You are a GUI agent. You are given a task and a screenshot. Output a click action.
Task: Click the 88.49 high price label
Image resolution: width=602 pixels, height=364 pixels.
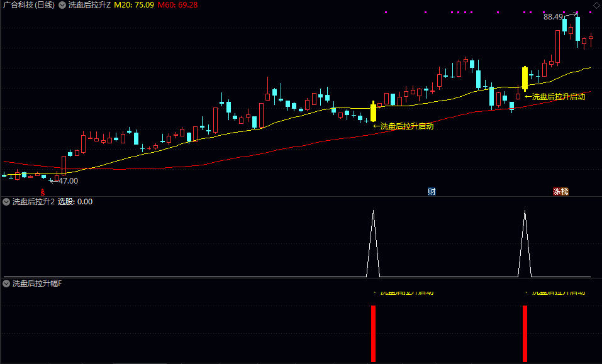pos(553,17)
